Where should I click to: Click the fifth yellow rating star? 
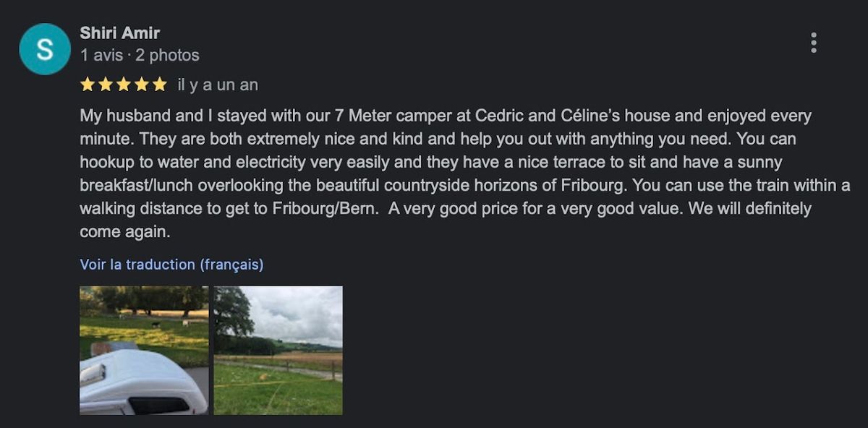159,85
